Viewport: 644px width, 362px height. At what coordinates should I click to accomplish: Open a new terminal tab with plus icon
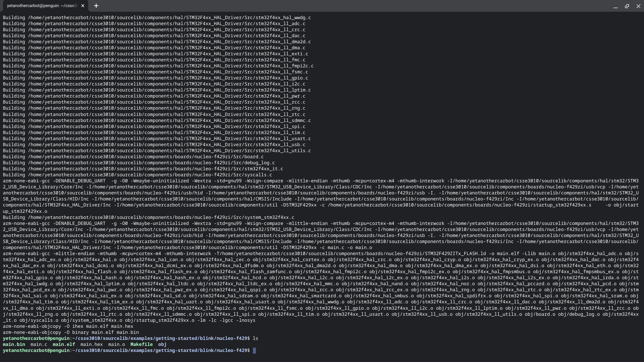point(96,6)
